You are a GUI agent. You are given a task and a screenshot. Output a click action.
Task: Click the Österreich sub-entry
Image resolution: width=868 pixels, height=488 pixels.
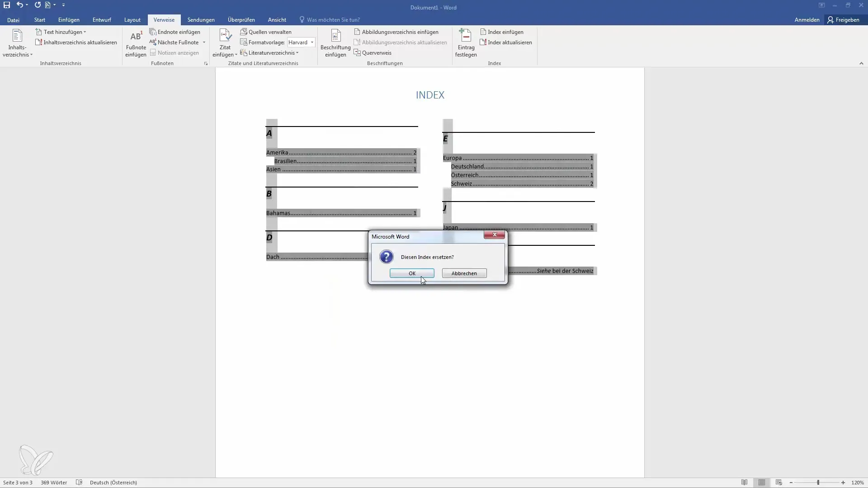(x=522, y=175)
